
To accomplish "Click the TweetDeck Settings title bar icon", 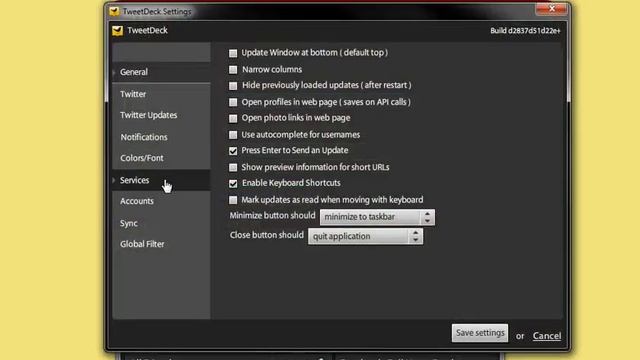I will [114, 11].
